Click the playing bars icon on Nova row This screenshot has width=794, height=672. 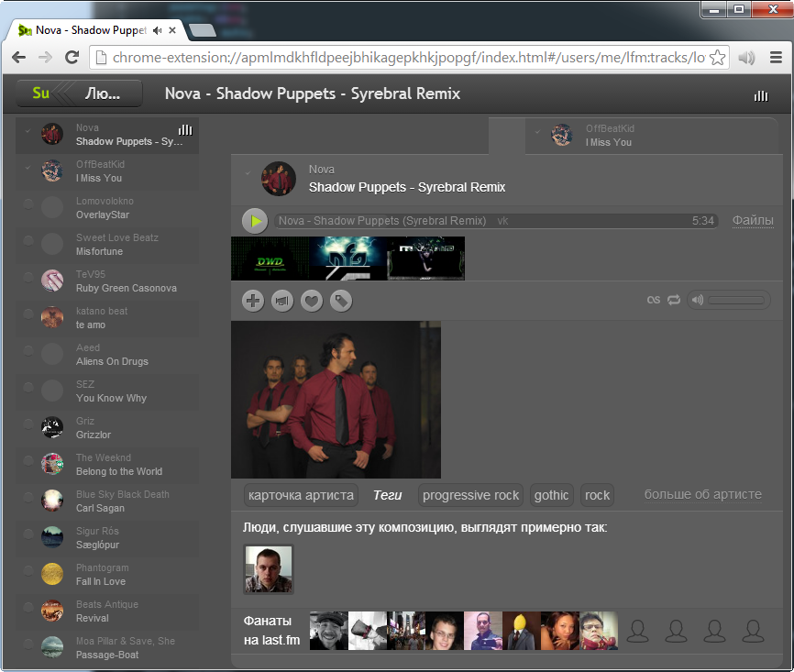click(x=185, y=130)
